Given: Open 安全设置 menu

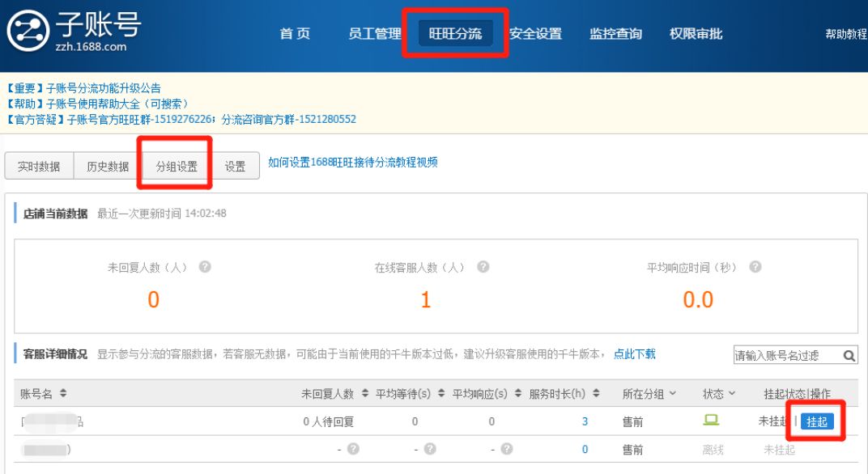Looking at the screenshot, I should tap(535, 34).
